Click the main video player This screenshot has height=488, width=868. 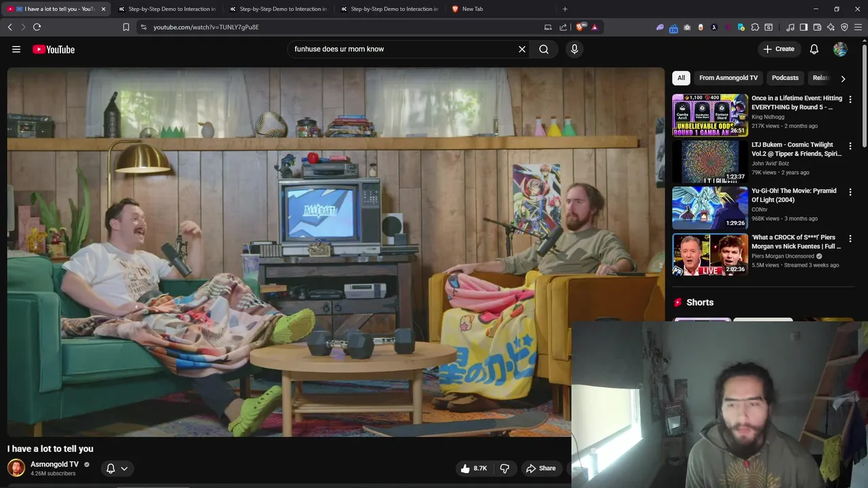click(x=336, y=251)
